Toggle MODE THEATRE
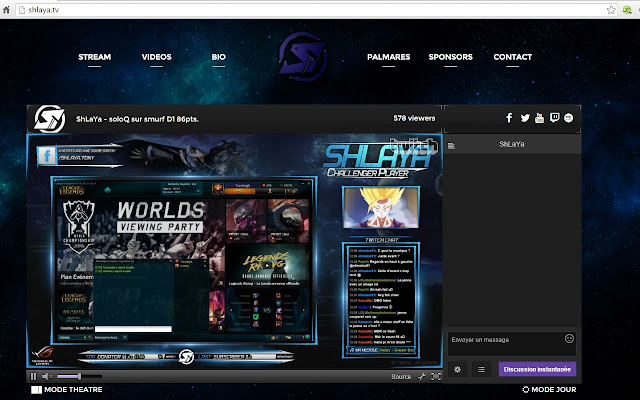 pos(67,389)
